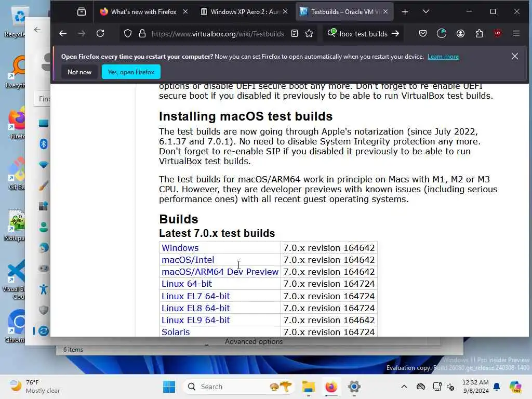Image resolution: width=532 pixels, height=399 pixels.
Task: Open Accessibility icon in Settings sidebar
Action: click(44, 289)
